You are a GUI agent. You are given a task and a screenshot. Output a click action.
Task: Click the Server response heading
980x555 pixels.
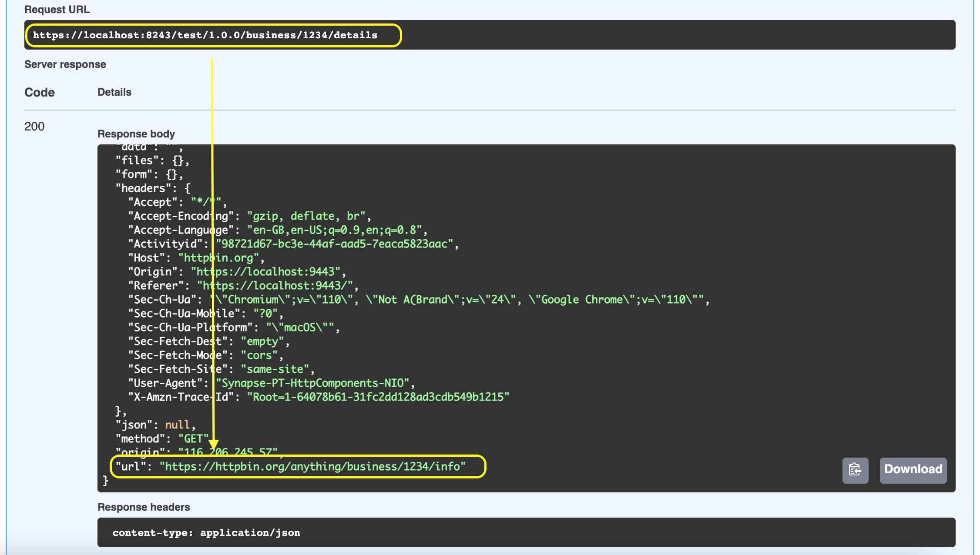click(x=65, y=64)
